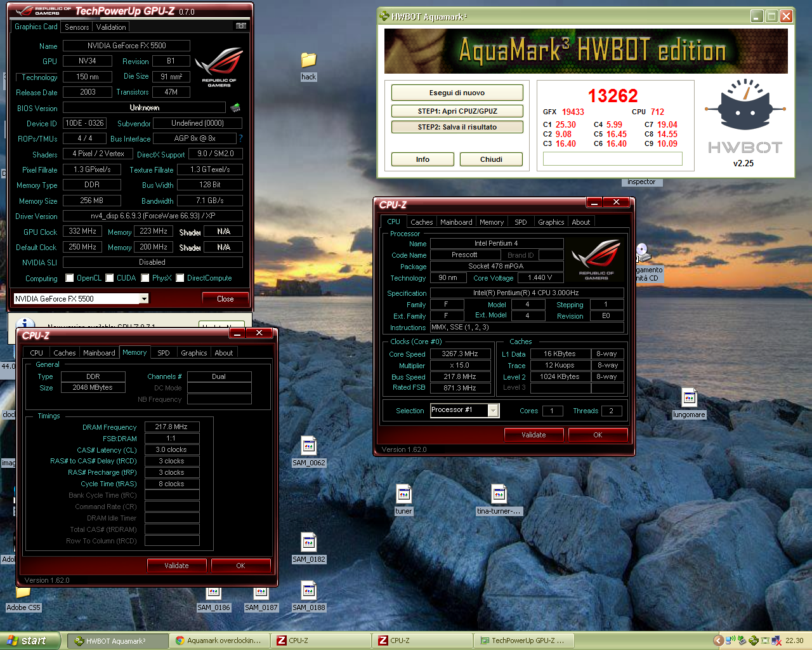
Task: Click the empty field below Aquamark scores
Action: [x=612, y=159]
